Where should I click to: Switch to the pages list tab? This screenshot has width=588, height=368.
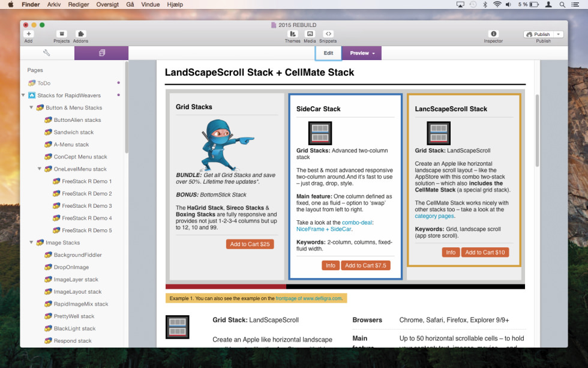101,53
